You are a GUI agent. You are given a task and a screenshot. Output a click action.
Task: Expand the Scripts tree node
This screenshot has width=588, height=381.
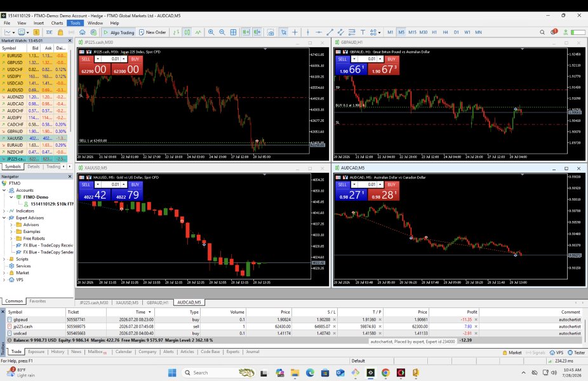[x=4, y=258]
